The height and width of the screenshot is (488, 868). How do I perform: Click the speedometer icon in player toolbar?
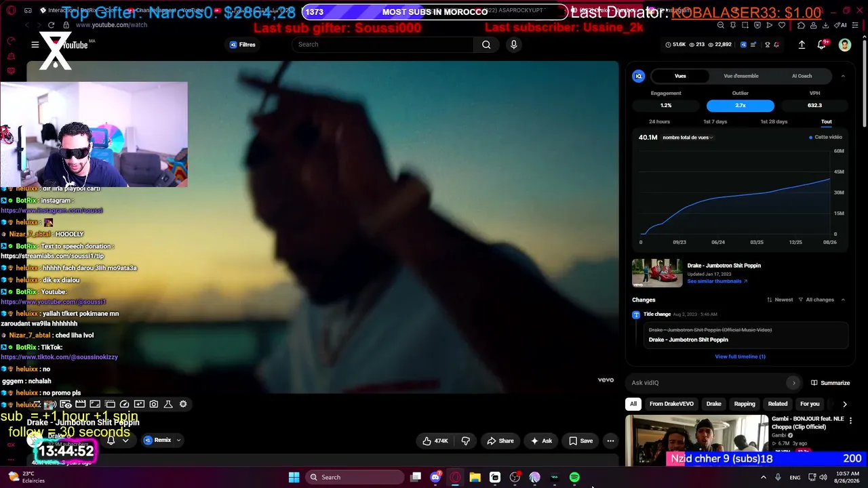(x=124, y=404)
